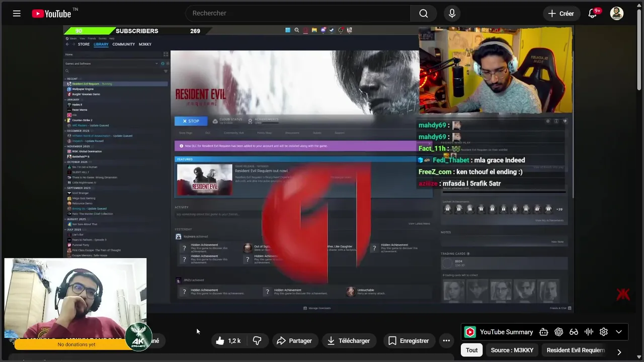Viewport: 644px width, 362px height.
Task: Start voice search with the microphone
Action: [452, 14]
